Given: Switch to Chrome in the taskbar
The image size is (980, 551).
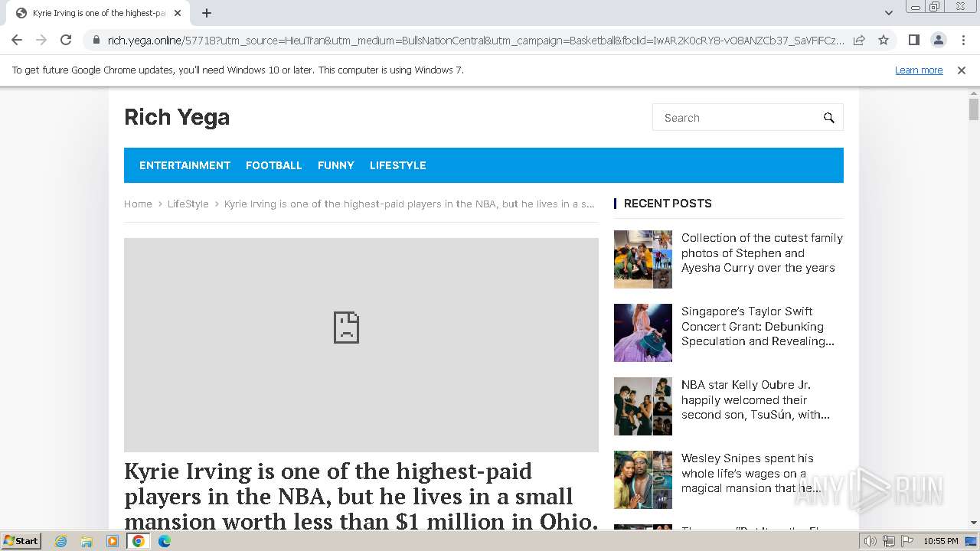Looking at the screenshot, I should coord(139,541).
